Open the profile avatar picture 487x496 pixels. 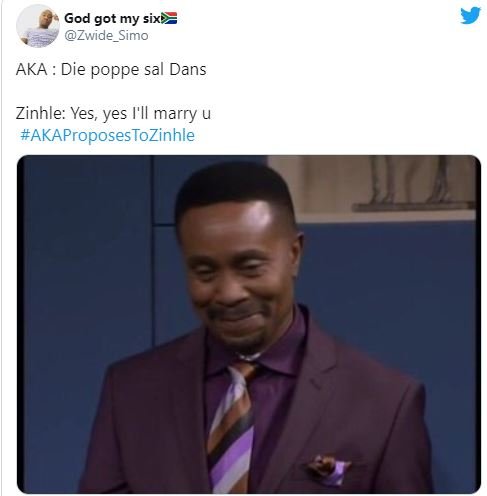coord(37,26)
